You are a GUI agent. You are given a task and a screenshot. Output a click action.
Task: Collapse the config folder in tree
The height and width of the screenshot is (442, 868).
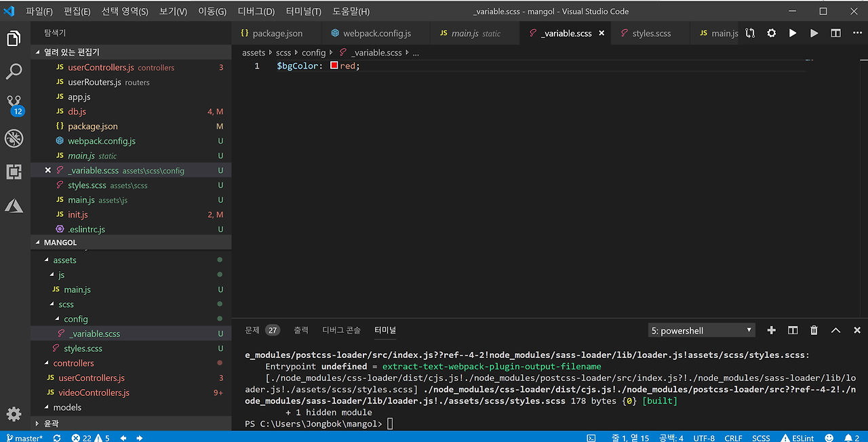(76, 319)
